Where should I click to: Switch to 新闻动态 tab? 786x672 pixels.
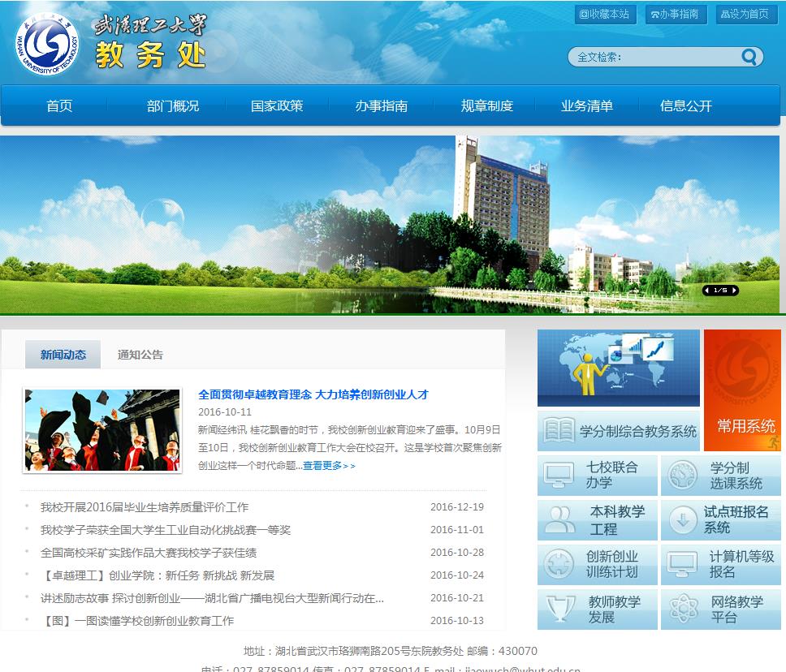(63, 355)
